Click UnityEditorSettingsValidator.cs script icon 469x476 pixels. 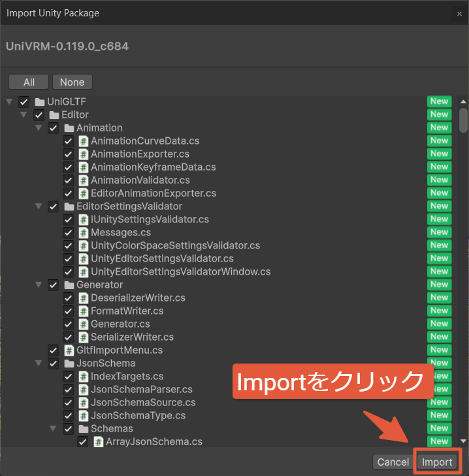coord(84,259)
